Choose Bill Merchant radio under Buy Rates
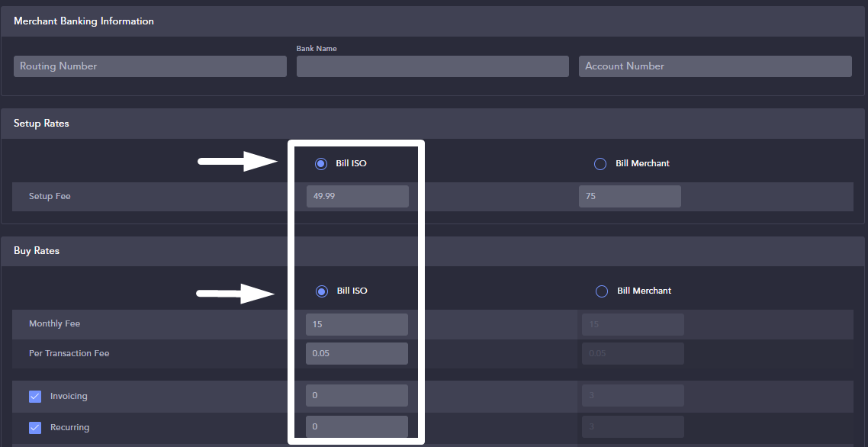868x447 pixels. point(602,291)
